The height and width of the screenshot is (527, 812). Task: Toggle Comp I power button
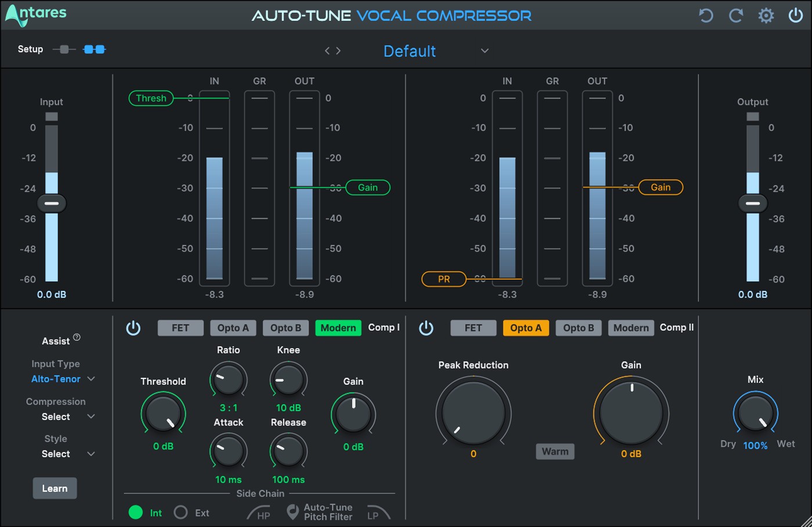click(x=133, y=328)
